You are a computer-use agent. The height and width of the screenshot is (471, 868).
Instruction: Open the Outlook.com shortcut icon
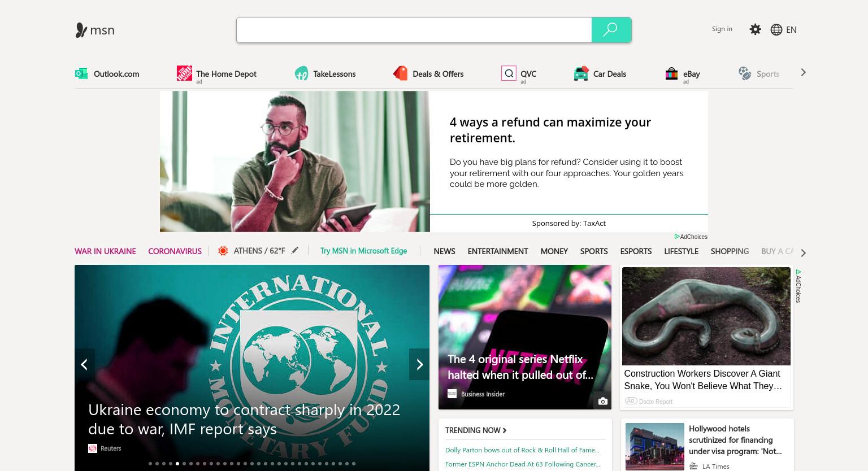(81, 73)
